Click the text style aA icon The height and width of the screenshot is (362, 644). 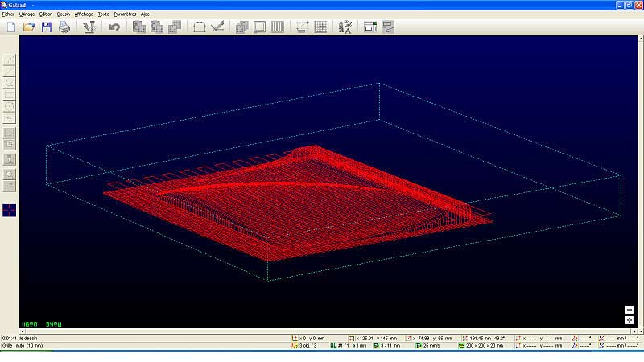[x=345, y=27]
